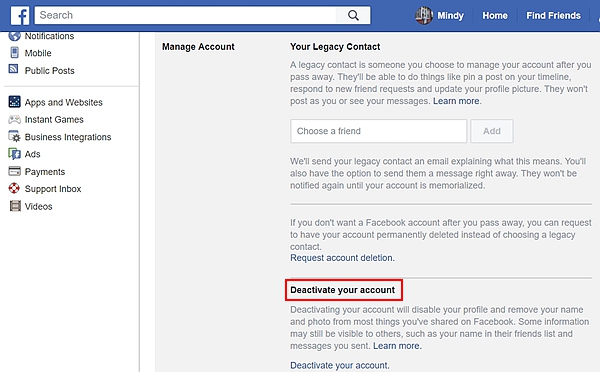The image size is (600, 372).
Task: Click the Mobile phone icon
Action: pos(15,53)
